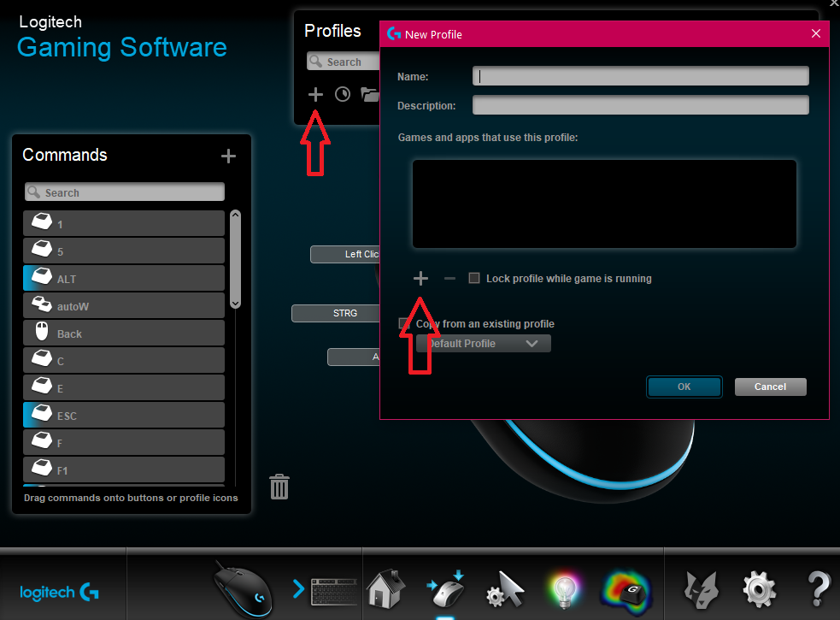
Task: Open customize buttons mouse icon
Action: pos(446,590)
